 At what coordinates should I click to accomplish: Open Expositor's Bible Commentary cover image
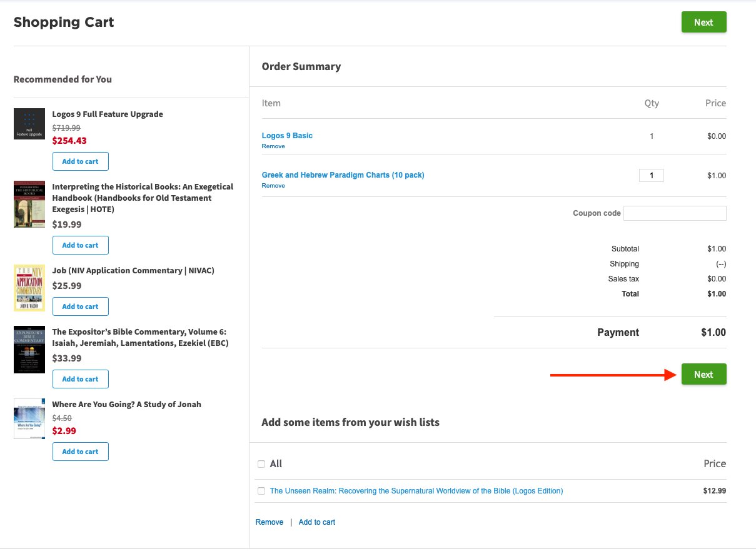pos(29,350)
